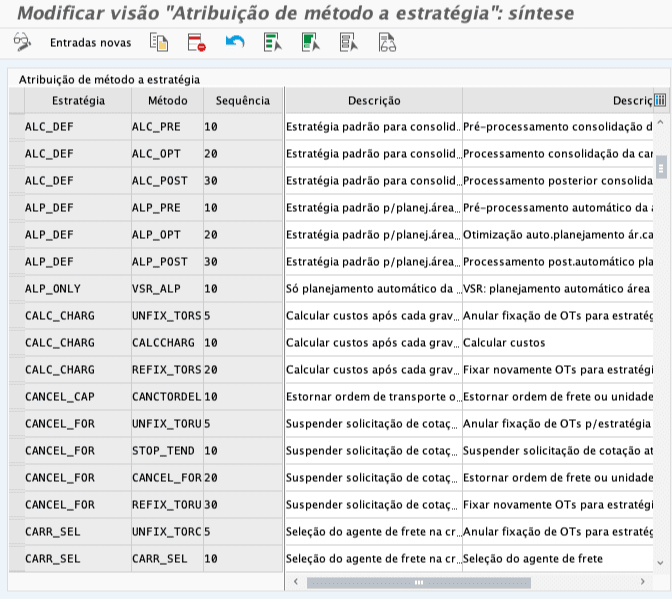Viewport: 672px width, 599px height.
Task: Click the UNFIX_TORS method cell
Action: tap(168, 316)
